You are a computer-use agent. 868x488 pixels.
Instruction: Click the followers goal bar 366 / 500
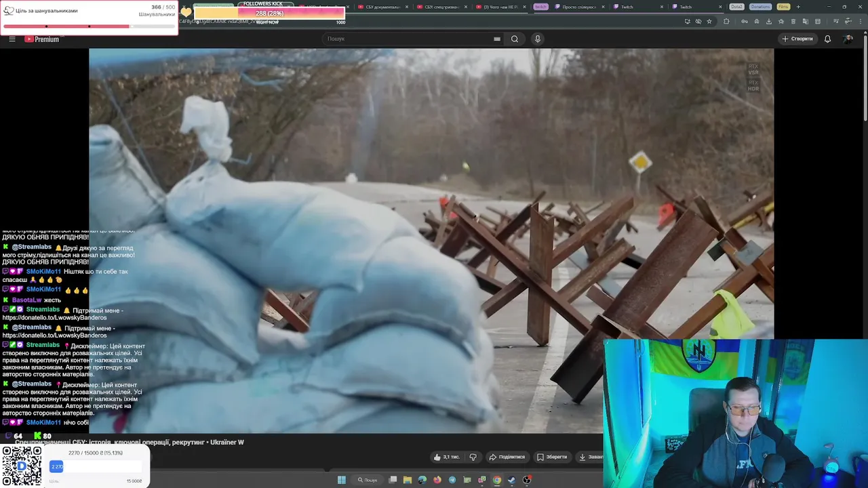[x=89, y=26]
